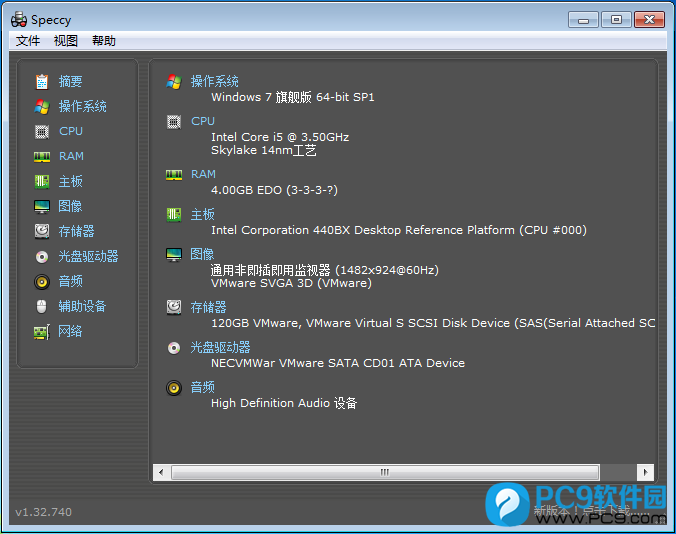Open the 帮助 menu
The width and height of the screenshot is (676, 534).
(x=103, y=41)
